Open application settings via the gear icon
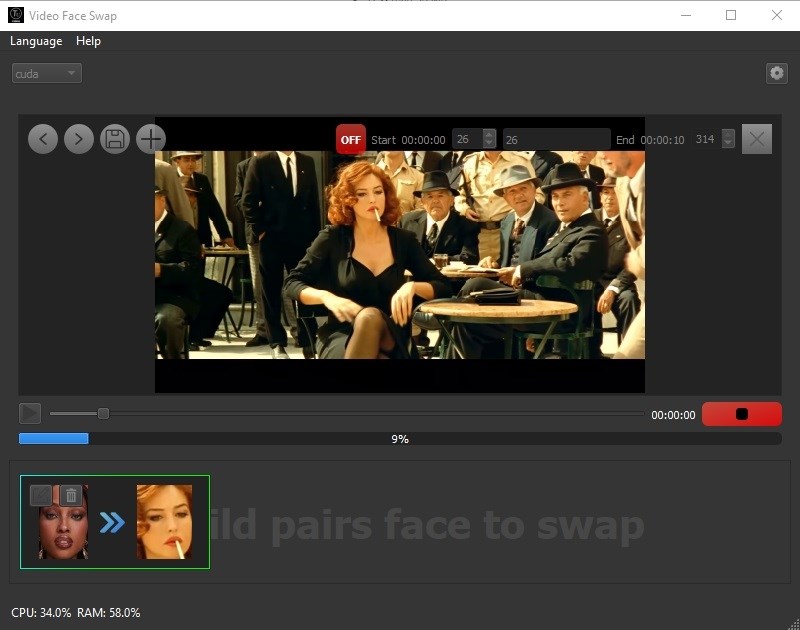The width and height of the screenshot is (800, 630). (777, 73)
